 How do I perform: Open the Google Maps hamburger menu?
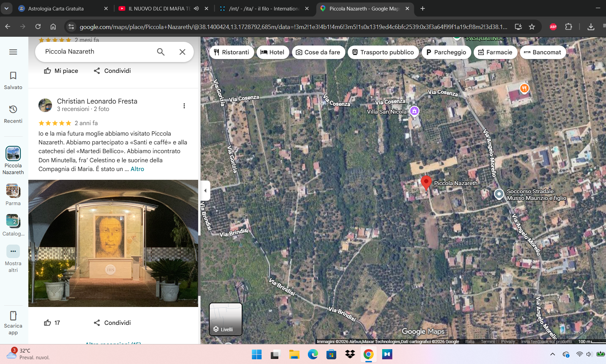(13, 52)
